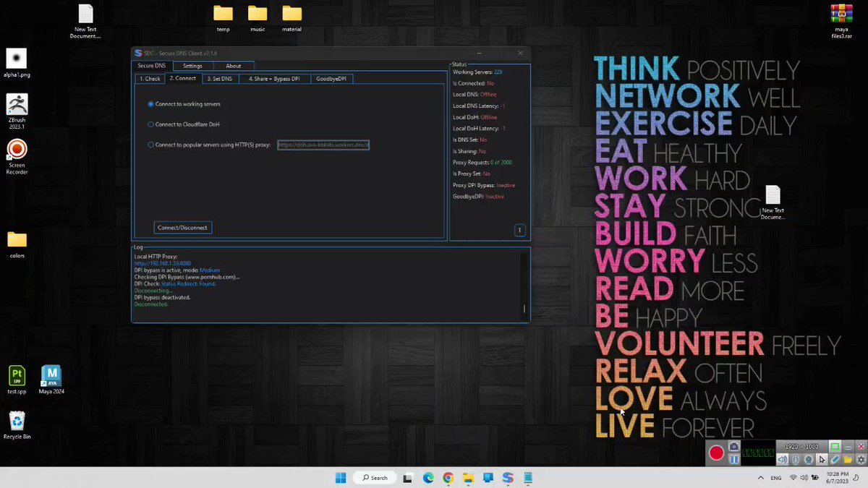This screenshot has height=488, width=868.
Task: Select the alpha1.png file icon
Action: pos(17,64)
